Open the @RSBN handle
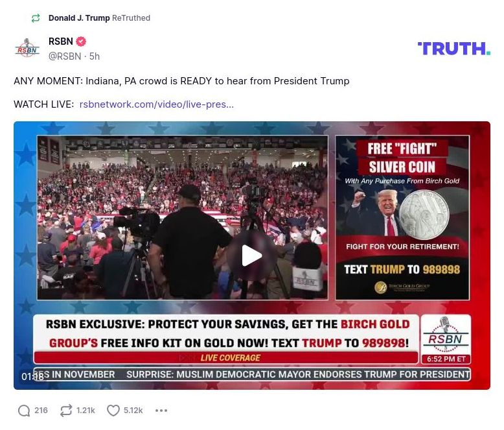Screen dimensions: 504x430 65,56
